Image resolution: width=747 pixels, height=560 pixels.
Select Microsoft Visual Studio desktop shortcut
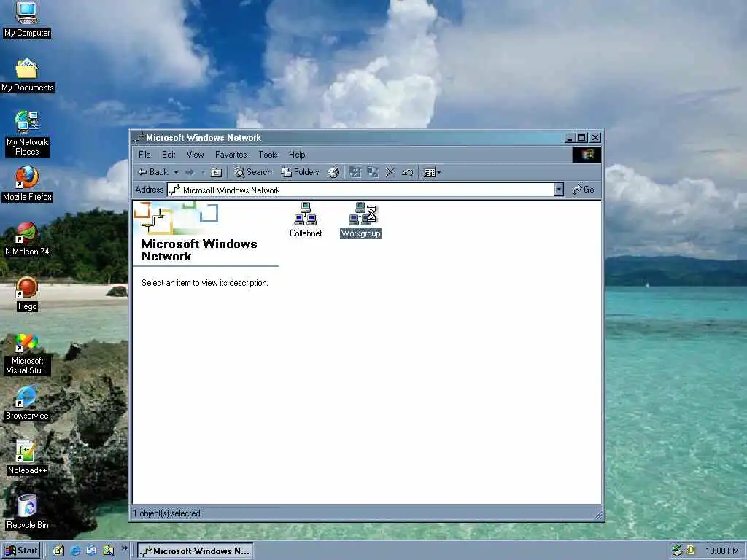(27, 354)
